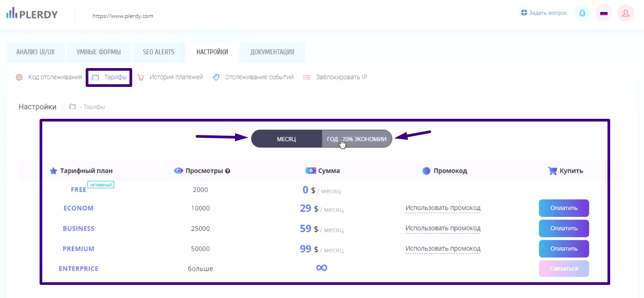This screenshot has width=644, height=298.
Task: Click the 29 $ / месяц price
Action: (322, 208)
